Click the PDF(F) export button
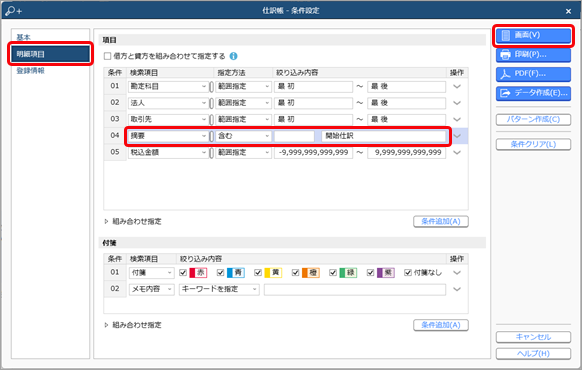 [x=533, y=74]
